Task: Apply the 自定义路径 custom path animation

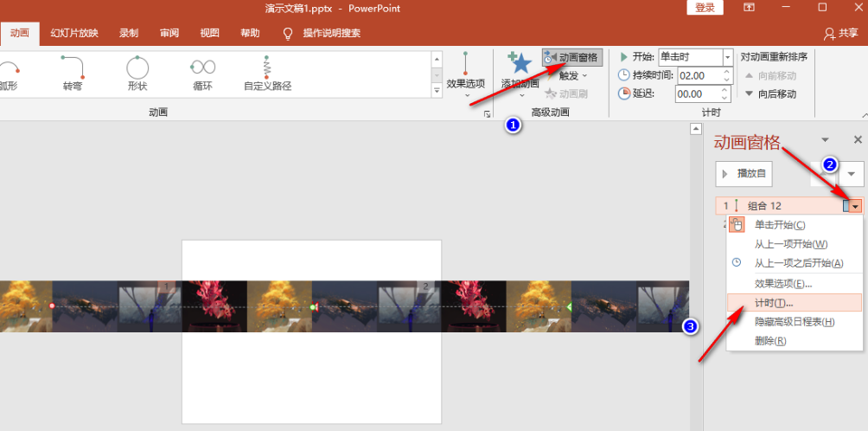Action: pyautogui.click(x=267, y=73)
